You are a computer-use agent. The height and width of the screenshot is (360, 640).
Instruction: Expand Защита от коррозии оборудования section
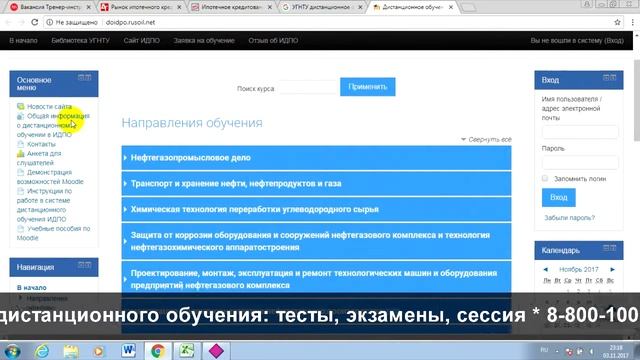click(x=316, y=241)
